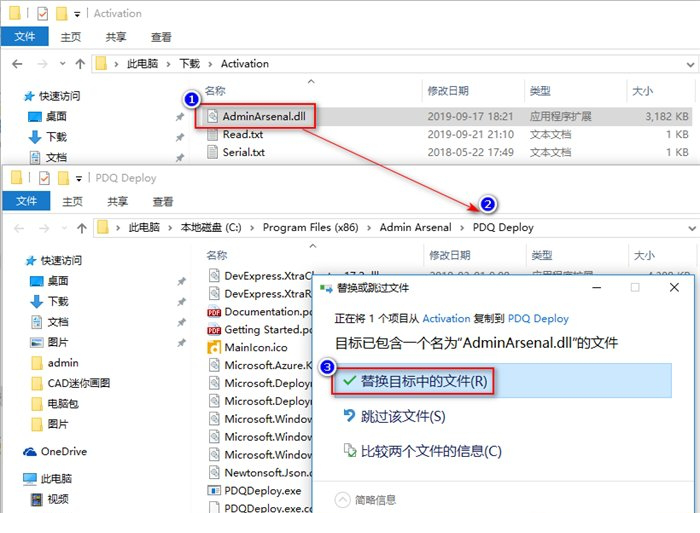Select MainIcon.ico file
Viewport: 700px width, 533px height.
248,347
